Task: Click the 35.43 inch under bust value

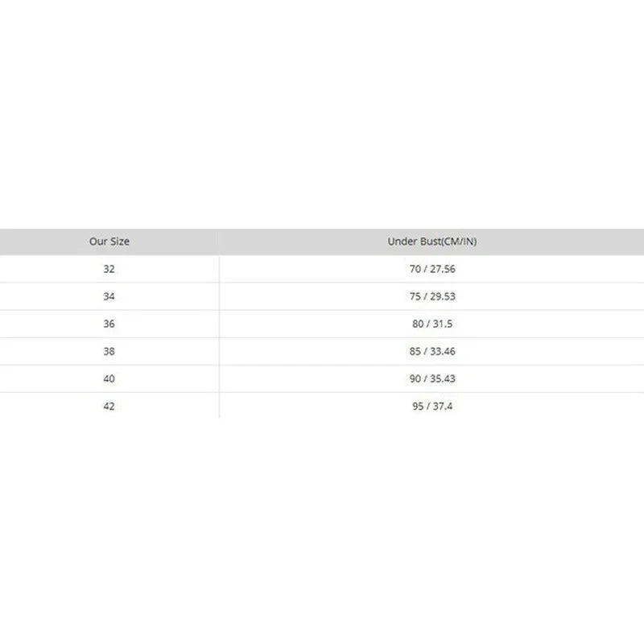Action: coord(443,378)
